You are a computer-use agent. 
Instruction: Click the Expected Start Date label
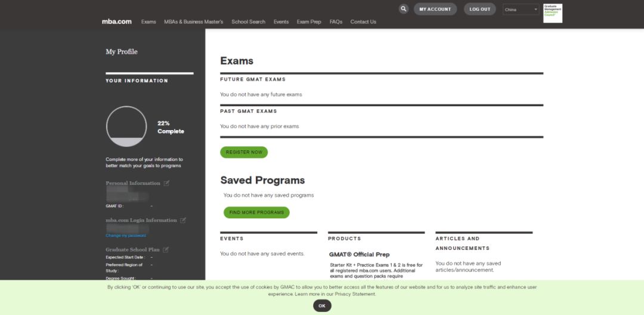125,257
